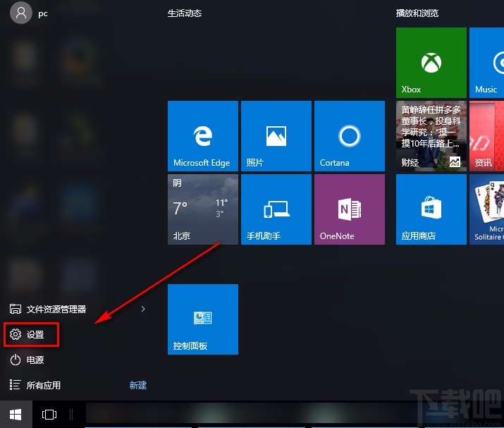Image resolution: width=504 pixels, height=428 pixels.
Task: Open the 应用商店 Store tile
Action: (431, 209)
